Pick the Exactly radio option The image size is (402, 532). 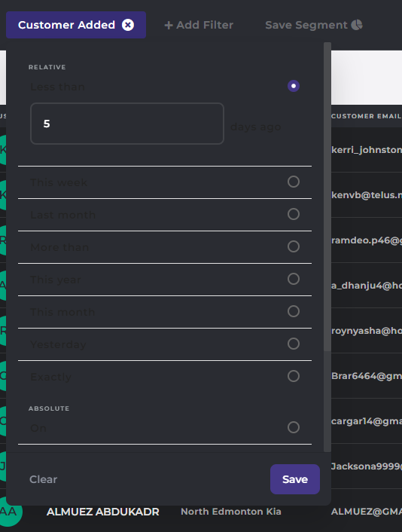[x=294, y=376]
